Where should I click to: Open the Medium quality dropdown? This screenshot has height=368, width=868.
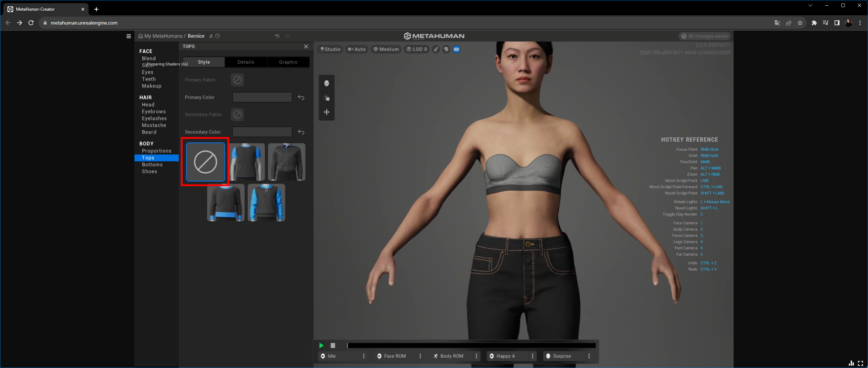[386, 49]
